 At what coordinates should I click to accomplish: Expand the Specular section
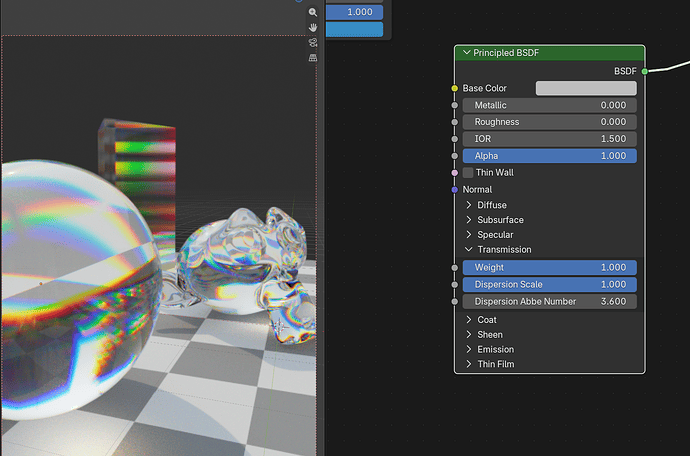469,235
